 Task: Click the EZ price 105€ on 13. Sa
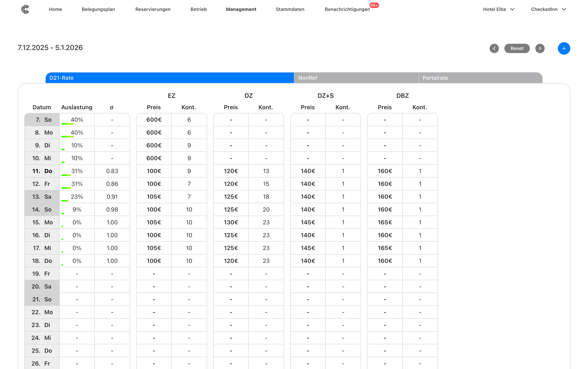pos(154,197)
